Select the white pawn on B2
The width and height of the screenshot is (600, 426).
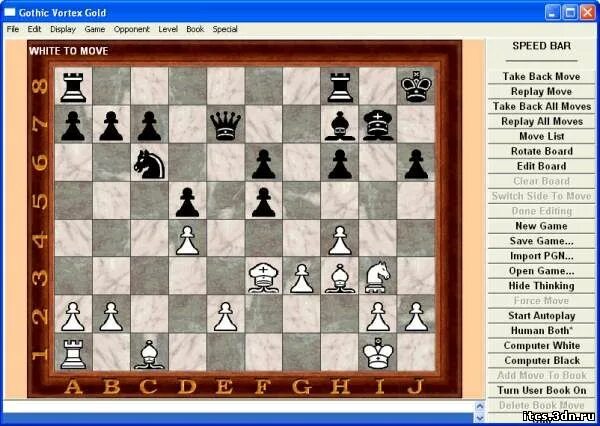point(111,317)
